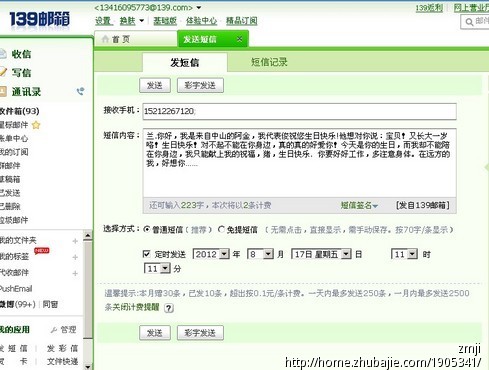Image resolution: width=489 pixels, height=370 pixels.
Task: Click the plus icon beside 我的标签
Action: tap(75, 257)
